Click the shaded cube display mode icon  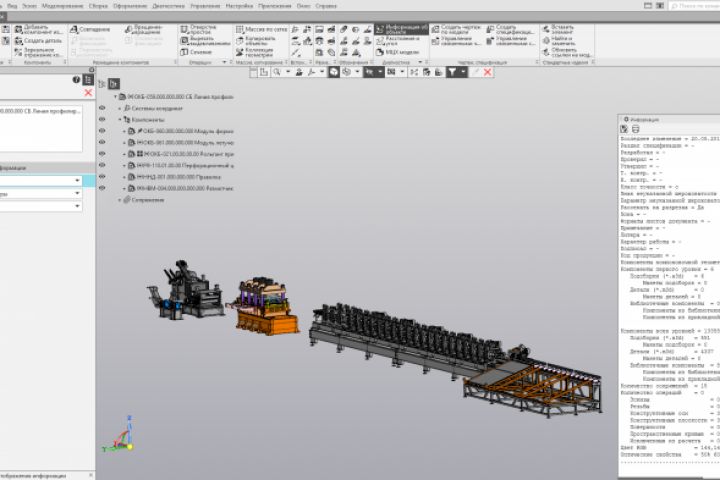click(x=334, y=72)
